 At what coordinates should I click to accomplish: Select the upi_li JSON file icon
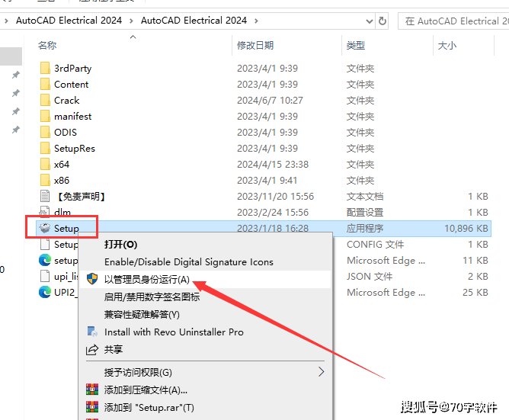[x=45, y=276]
